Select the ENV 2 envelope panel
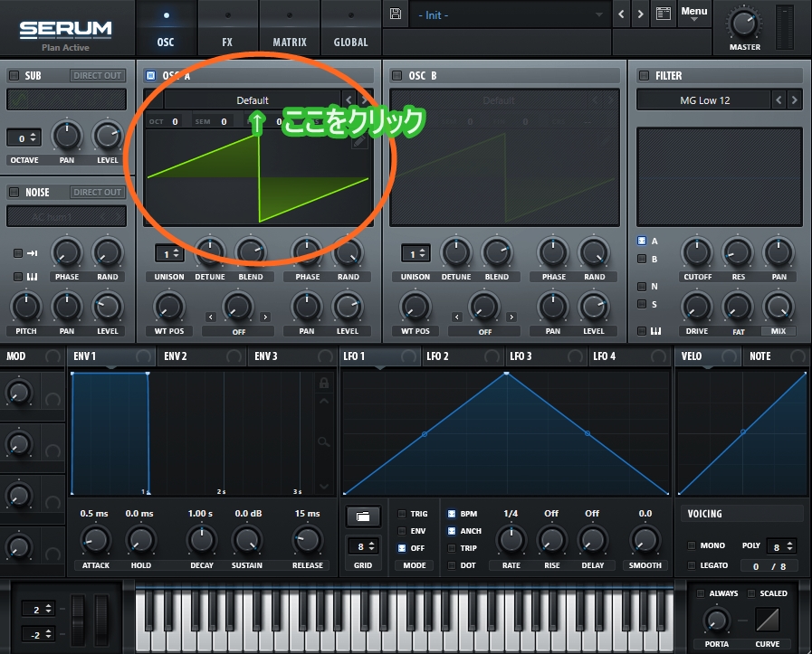The height and width of the screenshot is (654, 812). 176,356
